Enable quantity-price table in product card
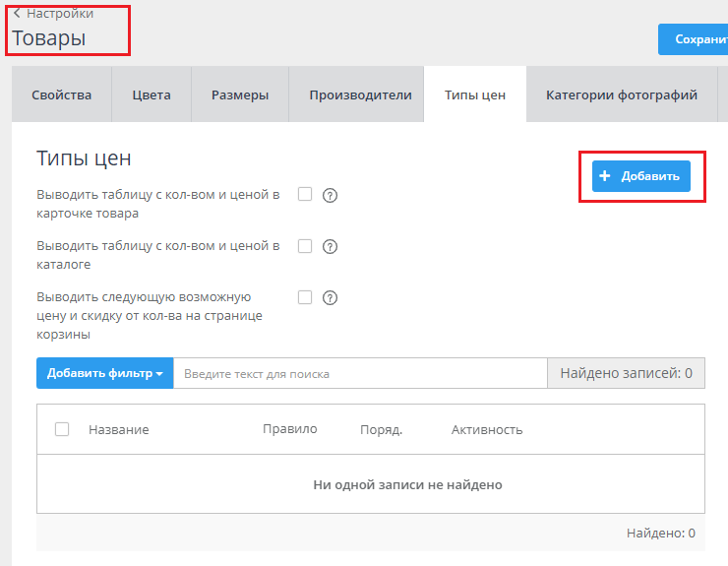 (x=305, y=194)
